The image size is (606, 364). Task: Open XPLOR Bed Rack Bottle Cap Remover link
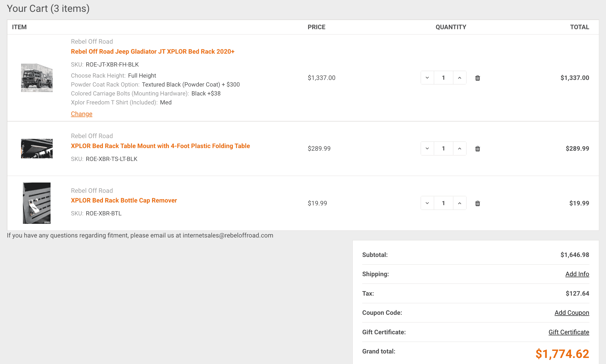click(x=124, y=200)
